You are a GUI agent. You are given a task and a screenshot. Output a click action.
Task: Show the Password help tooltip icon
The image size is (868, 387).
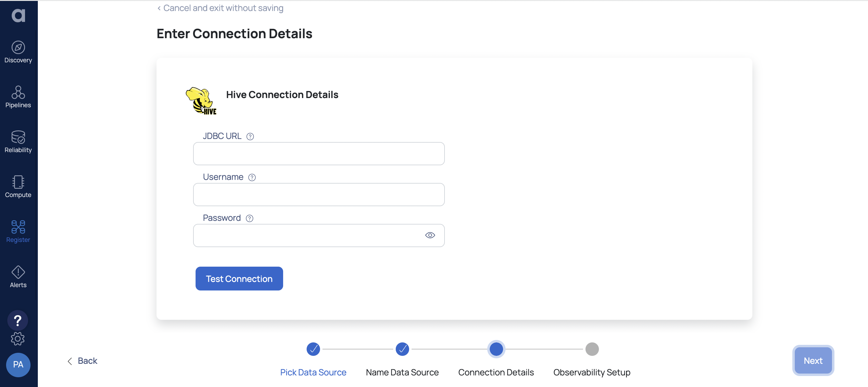(x=250, y=218)
